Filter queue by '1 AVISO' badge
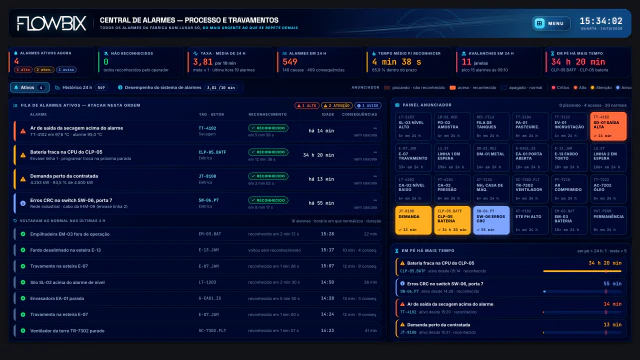Viewport: 640px width, 360px height. click(x=368, y=106)
